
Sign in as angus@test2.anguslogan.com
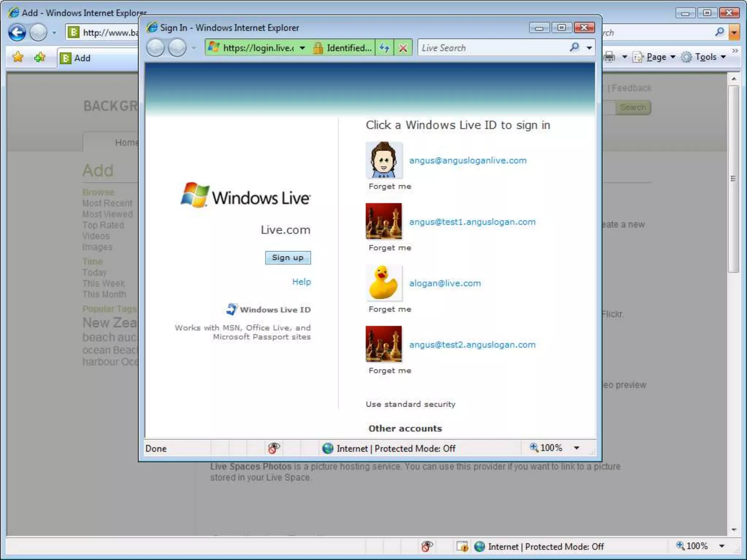[x=472, y=345]
